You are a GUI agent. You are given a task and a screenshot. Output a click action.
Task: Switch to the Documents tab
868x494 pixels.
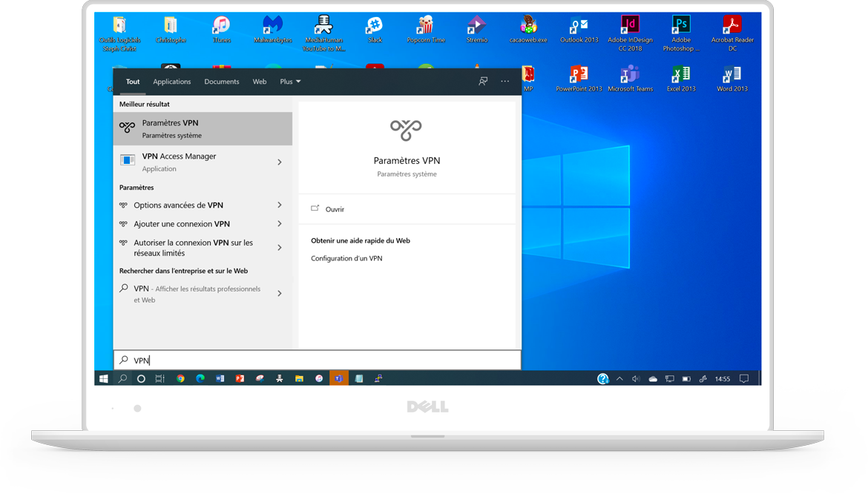[x=222, y=82]
